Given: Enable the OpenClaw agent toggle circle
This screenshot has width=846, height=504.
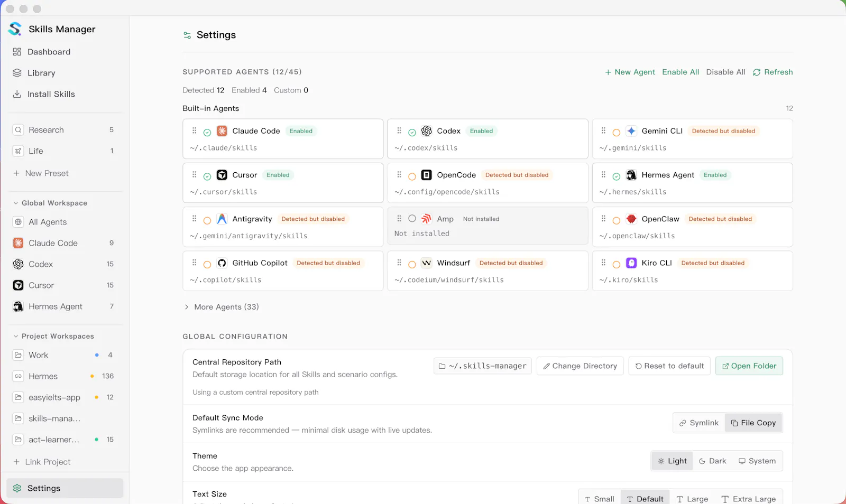Looking at the screenshot, I should (x=617, y=220).
